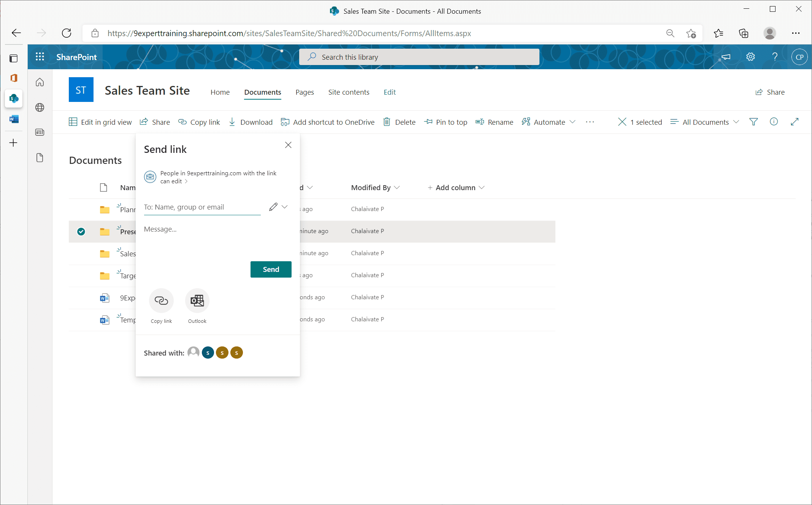Open the Word app in left sidebar

point(14,119)
